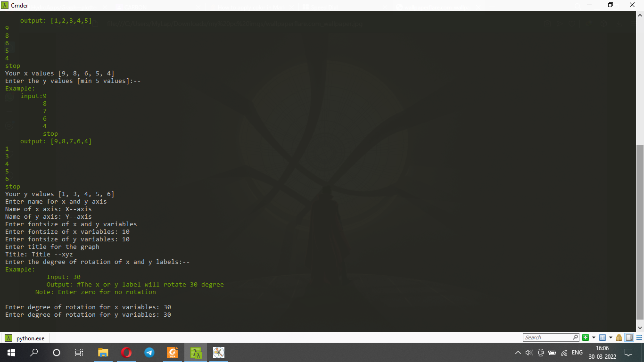Click the battery status tray icon
The image size is (644, 362).
[553, 353]
